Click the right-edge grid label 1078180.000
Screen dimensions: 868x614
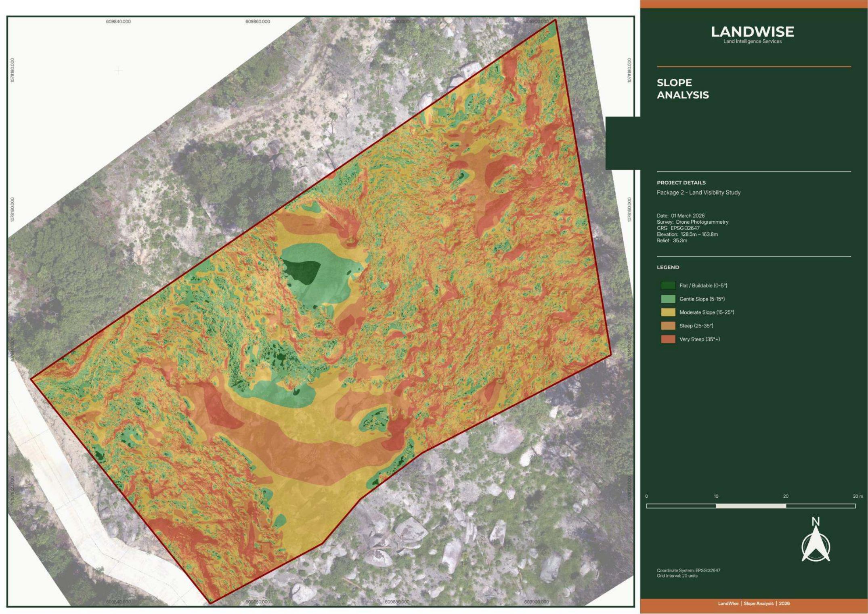629,70
